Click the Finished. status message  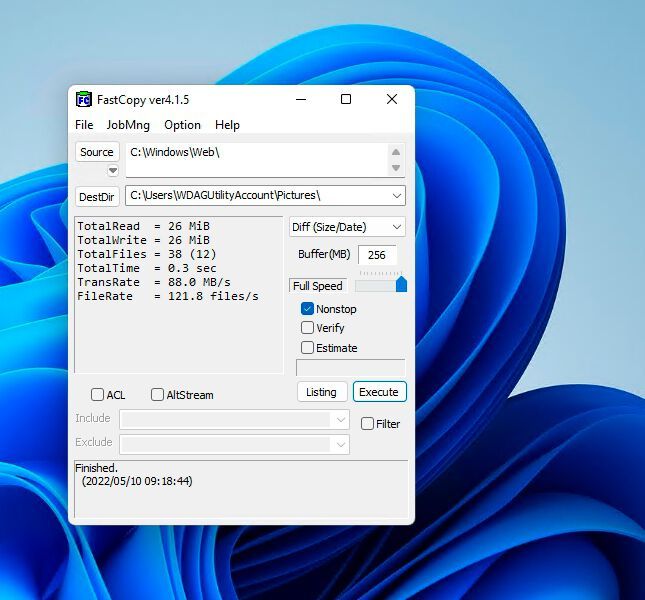96,468
